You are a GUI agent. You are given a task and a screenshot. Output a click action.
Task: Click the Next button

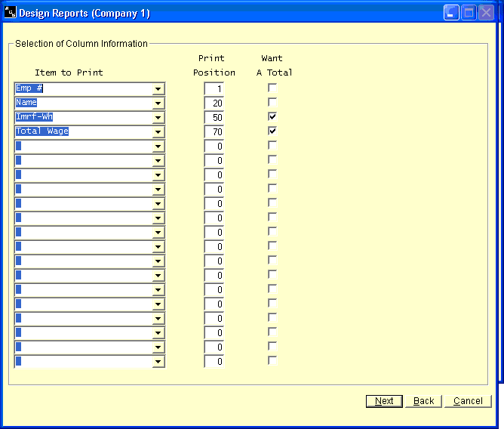384,401
